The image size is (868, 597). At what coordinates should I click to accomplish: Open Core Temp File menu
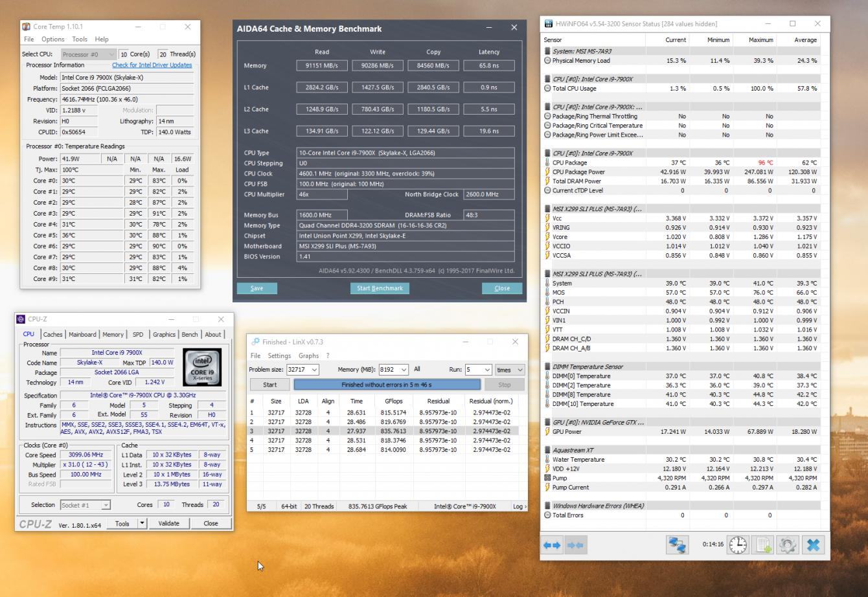point(29,39)
